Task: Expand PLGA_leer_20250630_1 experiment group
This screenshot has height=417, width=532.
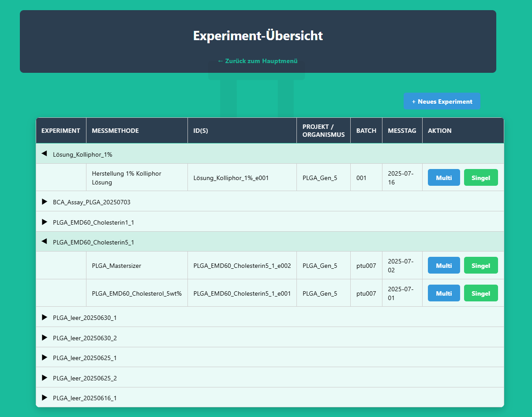Action: [44, 317]
